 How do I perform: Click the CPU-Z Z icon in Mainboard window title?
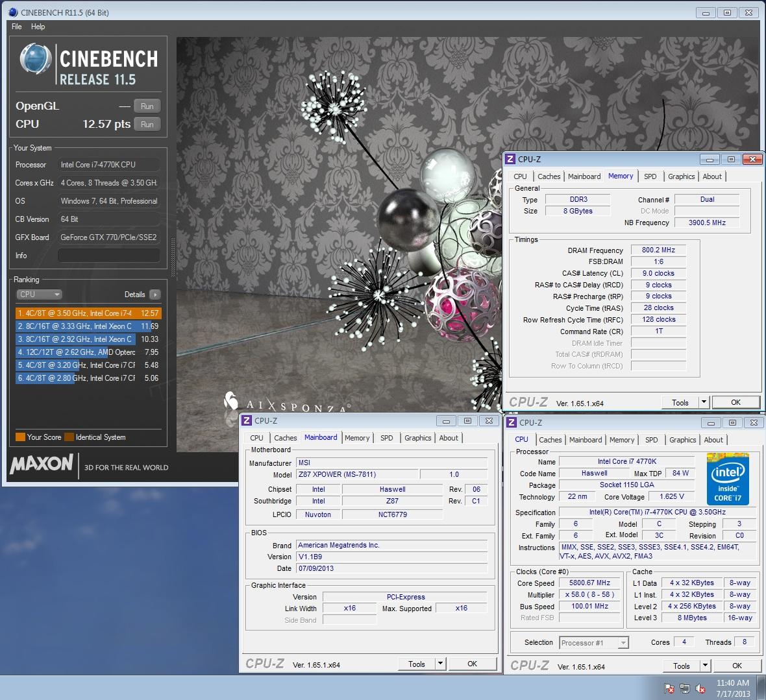(247, 421)
